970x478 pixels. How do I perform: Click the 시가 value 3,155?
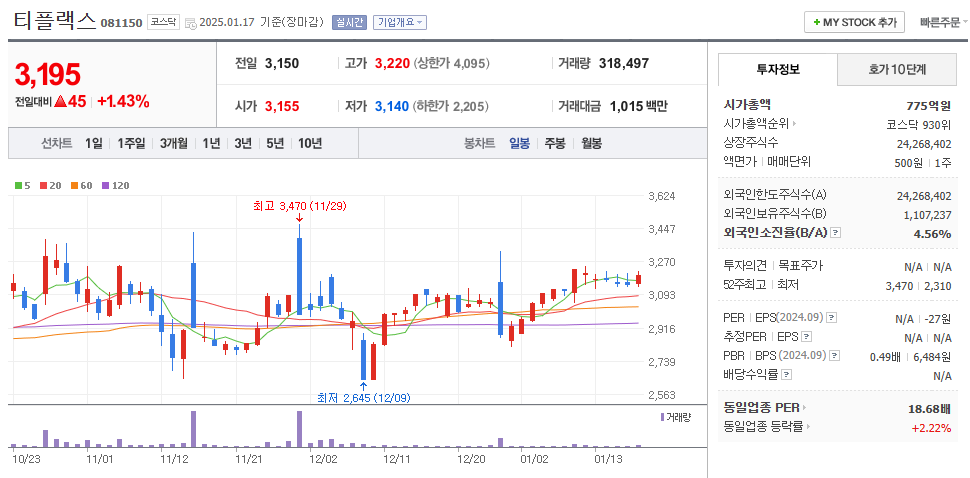point(282,106)
